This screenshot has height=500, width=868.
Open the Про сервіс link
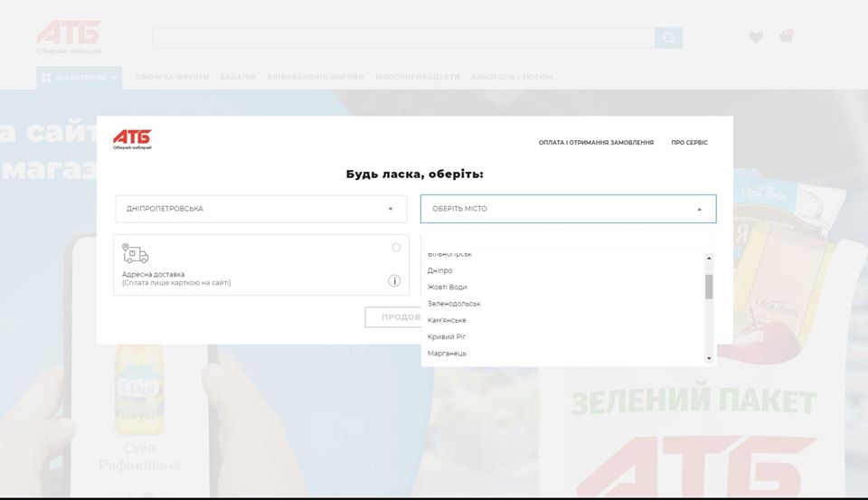689,143
